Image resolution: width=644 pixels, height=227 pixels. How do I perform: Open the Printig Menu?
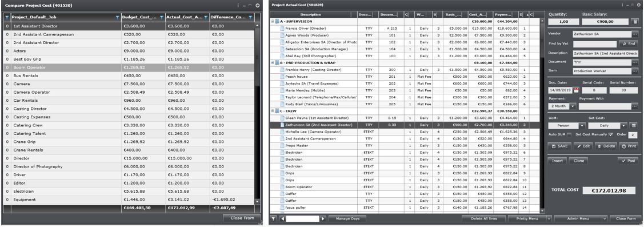[527, 218]
